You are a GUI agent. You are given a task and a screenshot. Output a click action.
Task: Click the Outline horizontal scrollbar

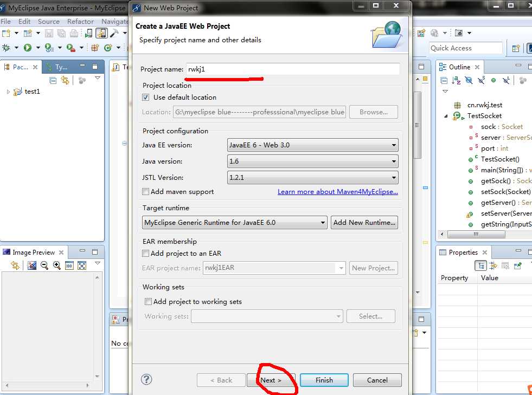[476, 234]
